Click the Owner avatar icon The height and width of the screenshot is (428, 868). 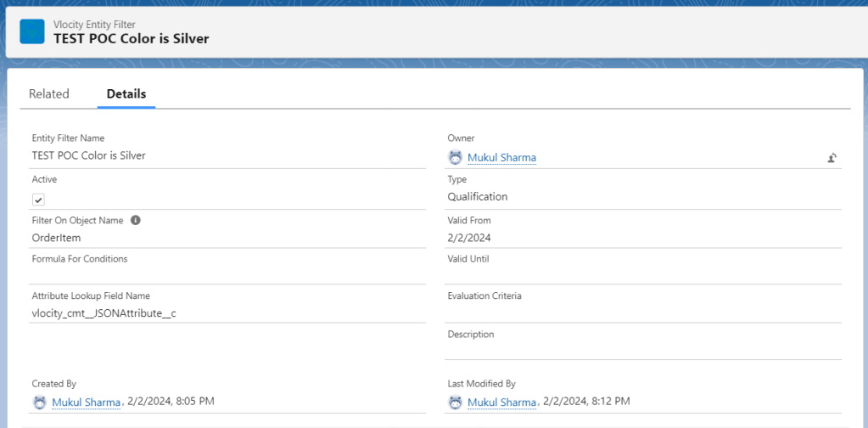click(456, 157)
